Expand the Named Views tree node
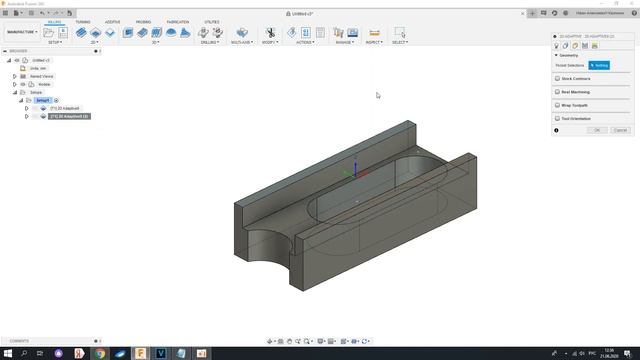Image resolution: width=640 pixels, height=360 pixels. [x=15, y=76]
